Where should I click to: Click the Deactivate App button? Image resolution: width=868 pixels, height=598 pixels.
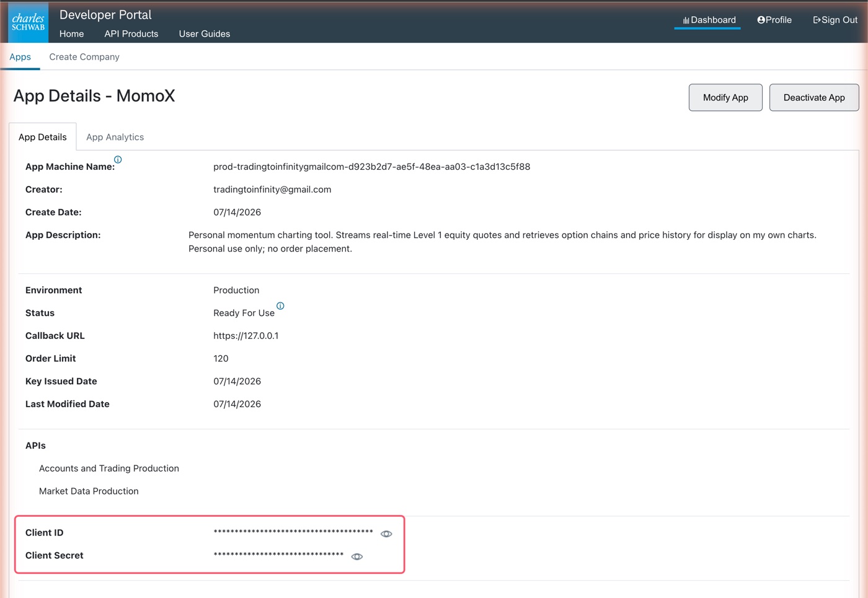pos(814,97)
